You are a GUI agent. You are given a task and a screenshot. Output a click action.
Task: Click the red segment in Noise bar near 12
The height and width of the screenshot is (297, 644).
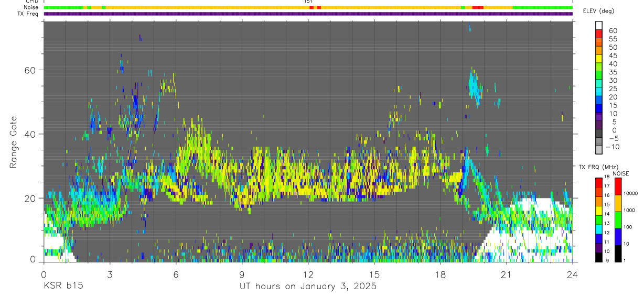click(x=312, y=7)
